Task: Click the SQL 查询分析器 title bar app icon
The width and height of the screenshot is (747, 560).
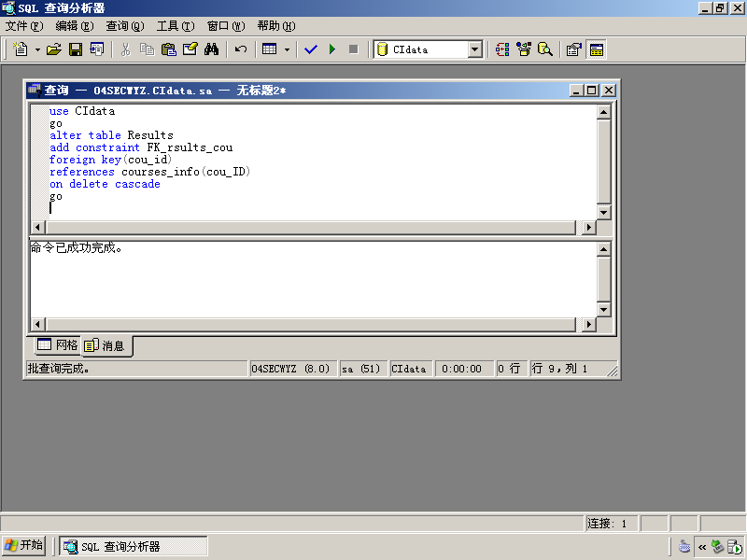Action: (x=8, y=8)
